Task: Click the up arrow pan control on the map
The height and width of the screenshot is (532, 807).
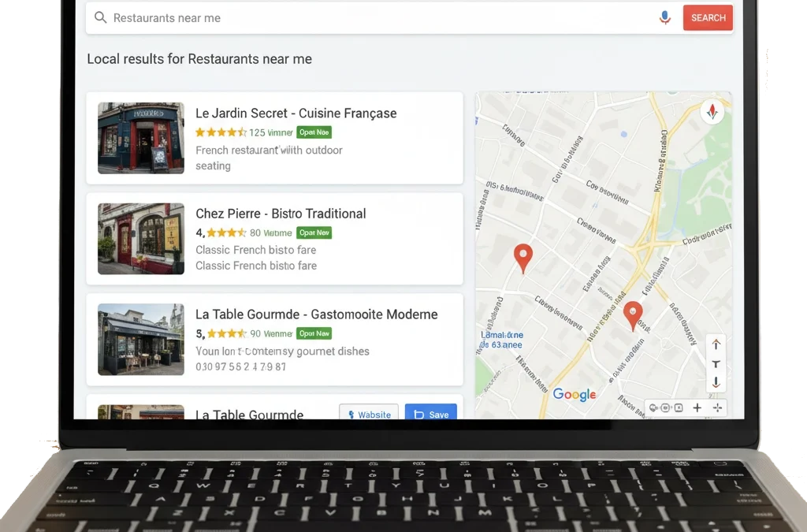Action: pos(716,344)
